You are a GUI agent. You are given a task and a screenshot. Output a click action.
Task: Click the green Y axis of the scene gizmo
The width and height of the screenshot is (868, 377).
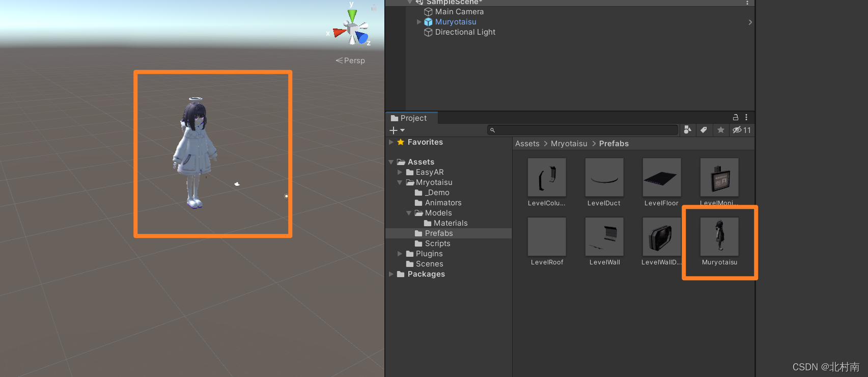[352, 15]
